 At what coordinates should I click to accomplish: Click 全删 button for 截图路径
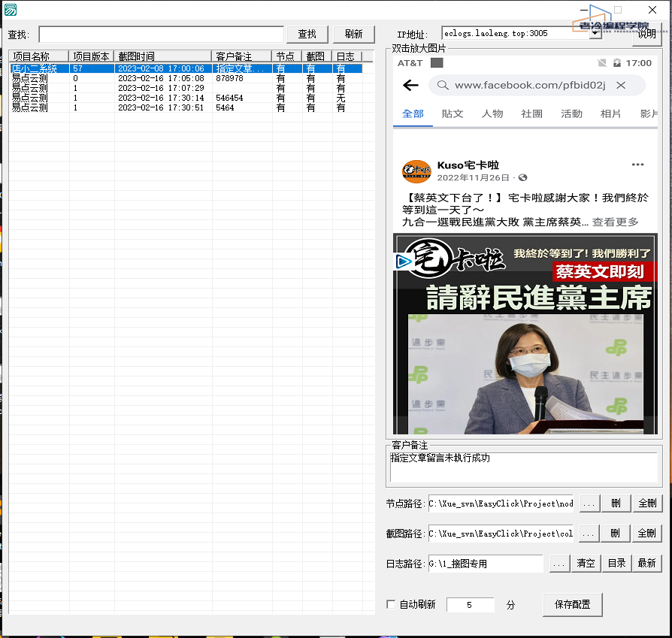646,534
